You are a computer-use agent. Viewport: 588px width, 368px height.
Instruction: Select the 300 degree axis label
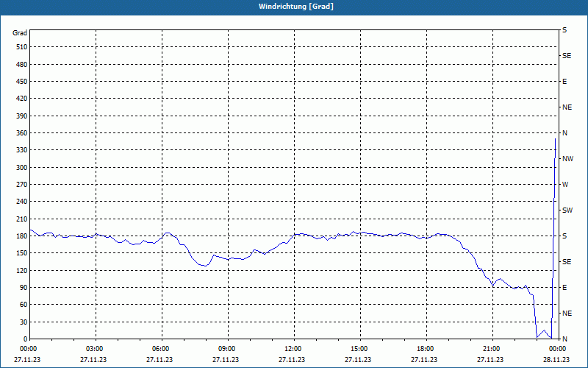[21, 168]
